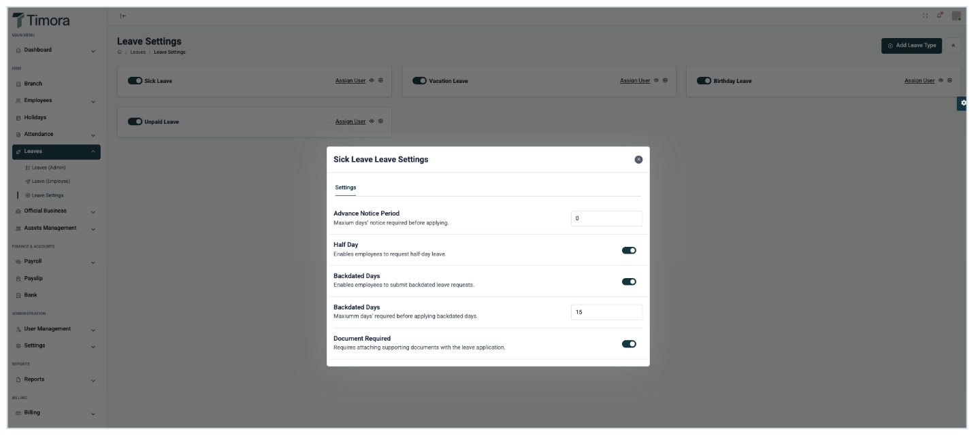The height and width of the screenshot is (442, 980).
Task: Click the eye icon on Vacation Leave card
Action: (x=656, y=80)
